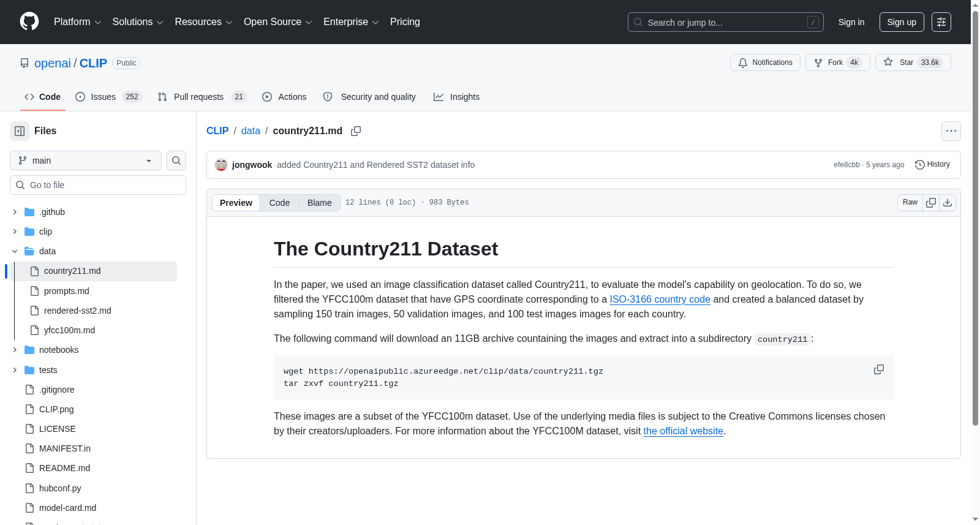Click the Sign up button
The width and height of the screenshot is (980, 525).
pos(902,22)
